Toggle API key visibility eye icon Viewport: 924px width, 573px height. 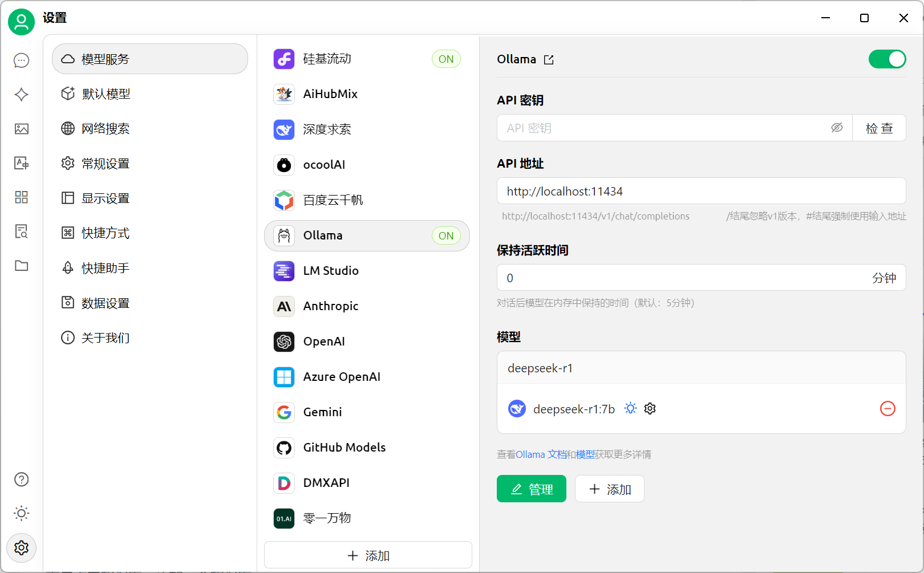pyautogui.click(x=837, y=128)
